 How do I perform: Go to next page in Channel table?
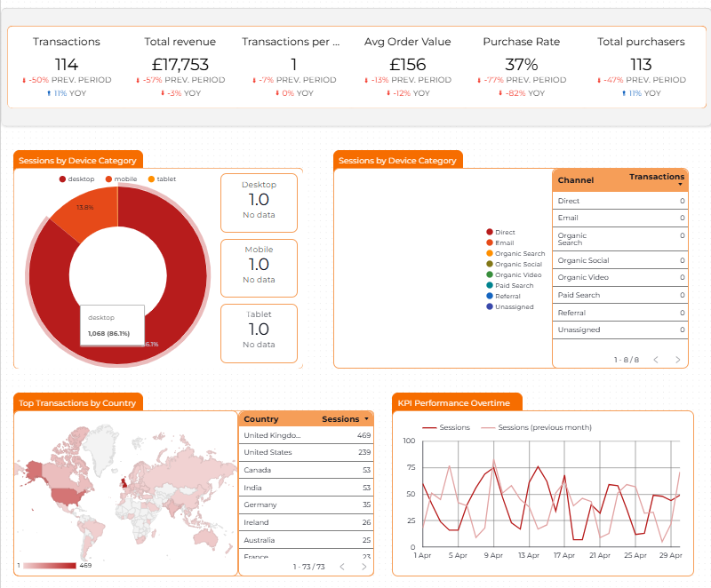coord(677,360)
